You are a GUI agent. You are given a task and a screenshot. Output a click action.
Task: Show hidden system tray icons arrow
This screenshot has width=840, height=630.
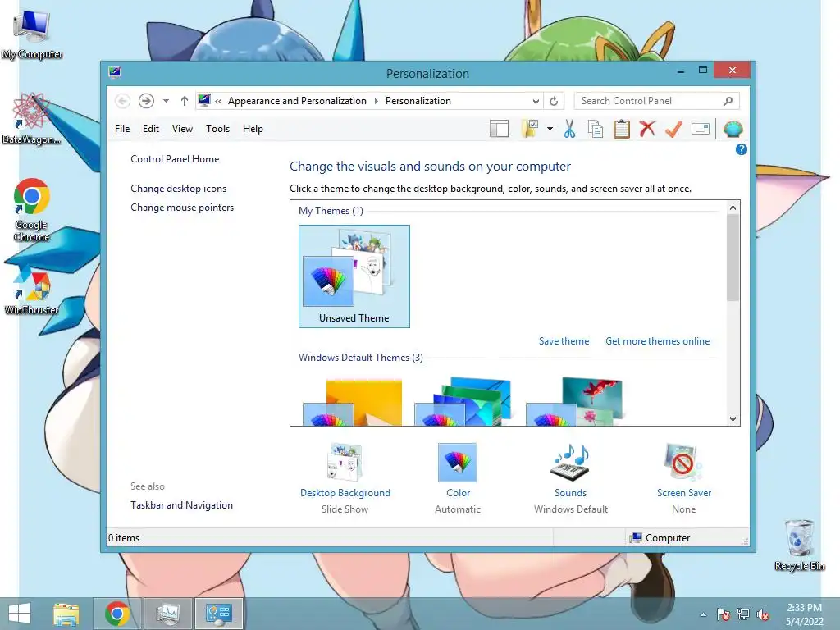click(703, 614)
